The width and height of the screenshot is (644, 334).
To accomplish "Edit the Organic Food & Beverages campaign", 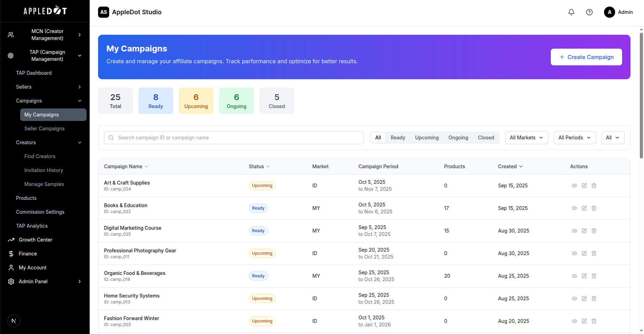I will 584,276.
